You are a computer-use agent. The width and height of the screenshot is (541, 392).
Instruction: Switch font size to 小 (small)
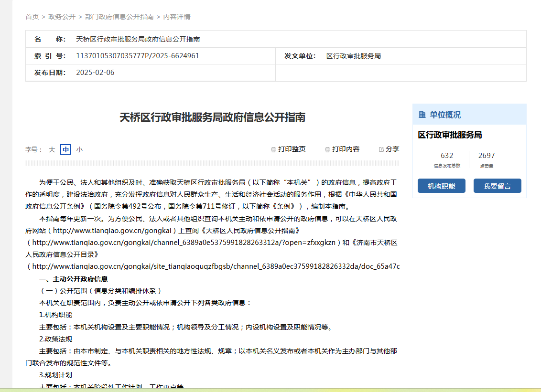(79, 149)
